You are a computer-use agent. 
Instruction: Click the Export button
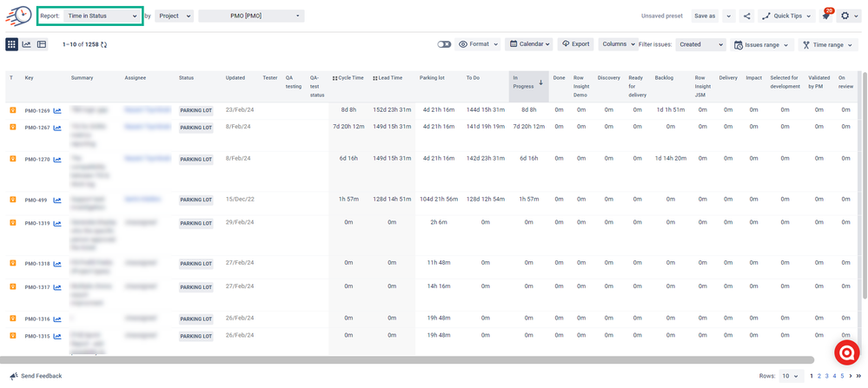tap(576, 44)
